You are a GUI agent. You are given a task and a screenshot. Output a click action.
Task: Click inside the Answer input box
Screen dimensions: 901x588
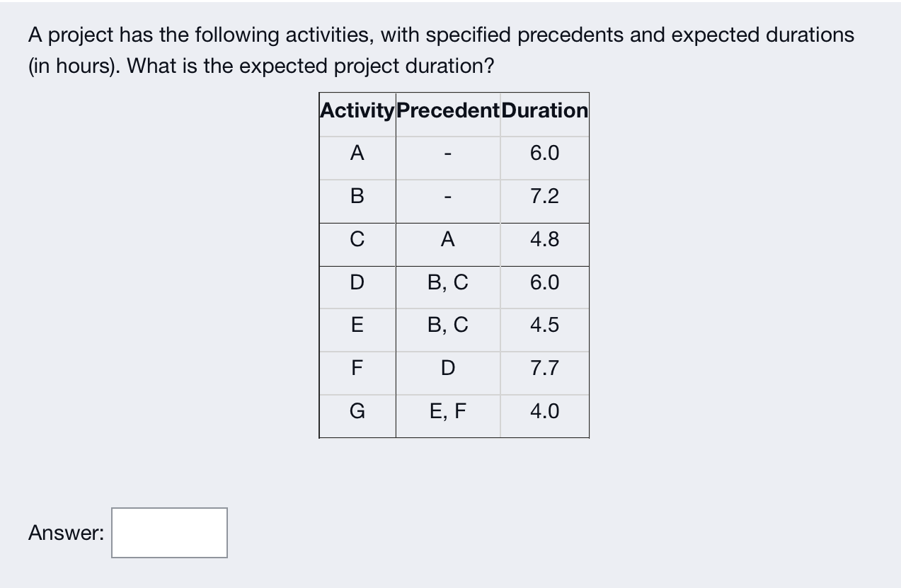pyautogui.click(x=168, y=533)
